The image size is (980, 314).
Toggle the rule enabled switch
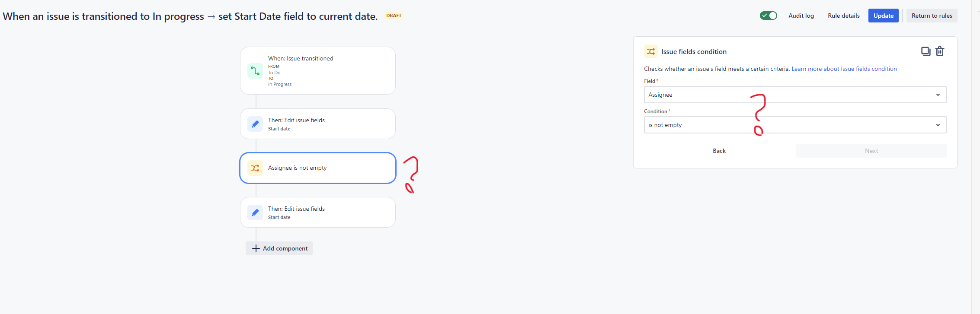click(x=769, y=16)
